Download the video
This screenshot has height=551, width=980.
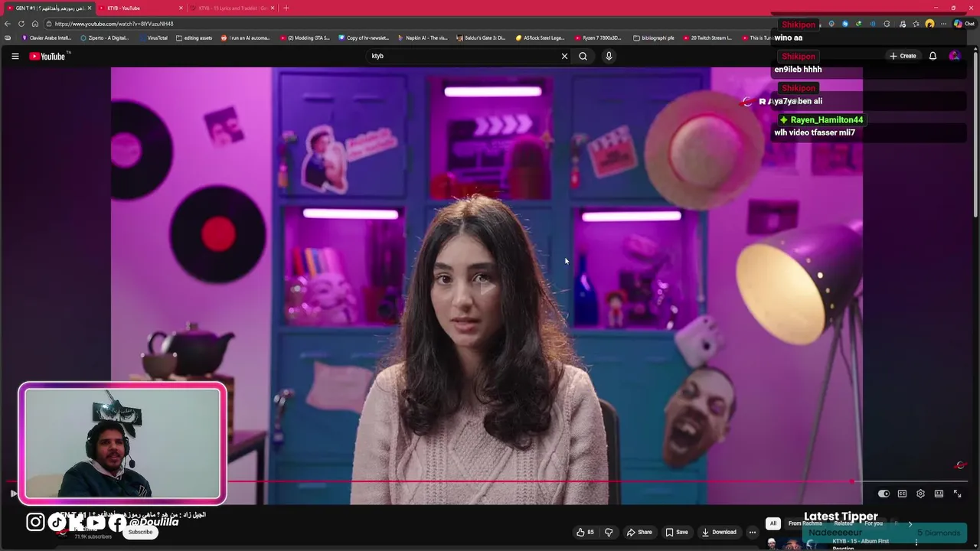[x=720, y=532]
